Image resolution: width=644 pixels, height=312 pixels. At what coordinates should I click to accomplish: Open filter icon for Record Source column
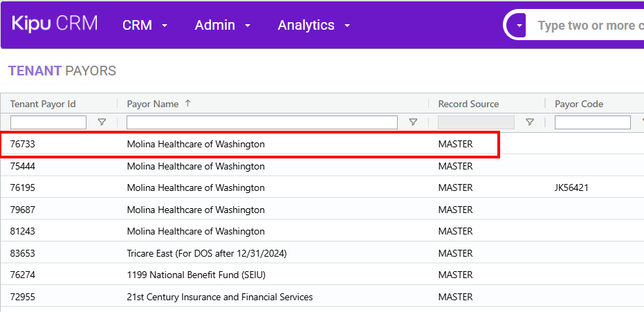[x=530, y=122]
